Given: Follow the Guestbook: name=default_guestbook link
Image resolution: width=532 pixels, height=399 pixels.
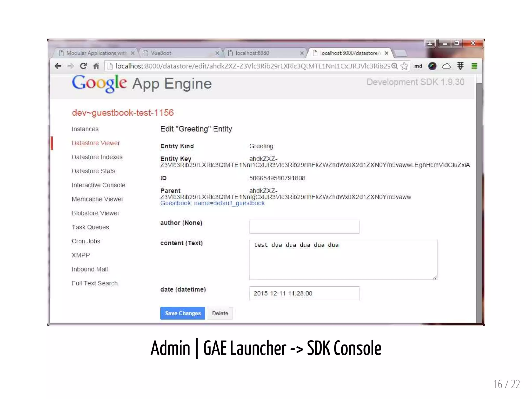Looking at the screenshot, I should 212,203.
